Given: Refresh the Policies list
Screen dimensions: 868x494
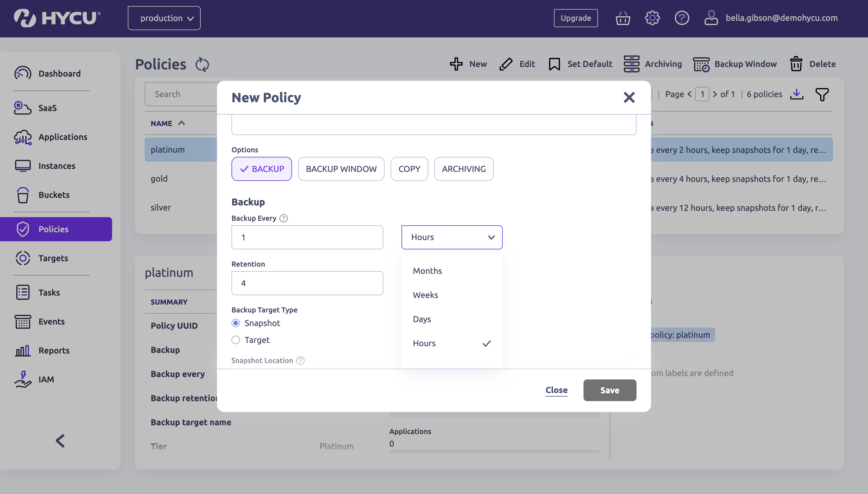Looking at the screenshot, I should click(203, 65).
